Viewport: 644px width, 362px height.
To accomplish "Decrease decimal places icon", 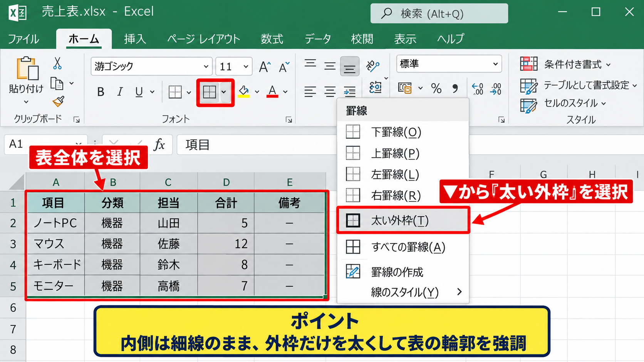I will pyautogui.click(x=496, y=88).
